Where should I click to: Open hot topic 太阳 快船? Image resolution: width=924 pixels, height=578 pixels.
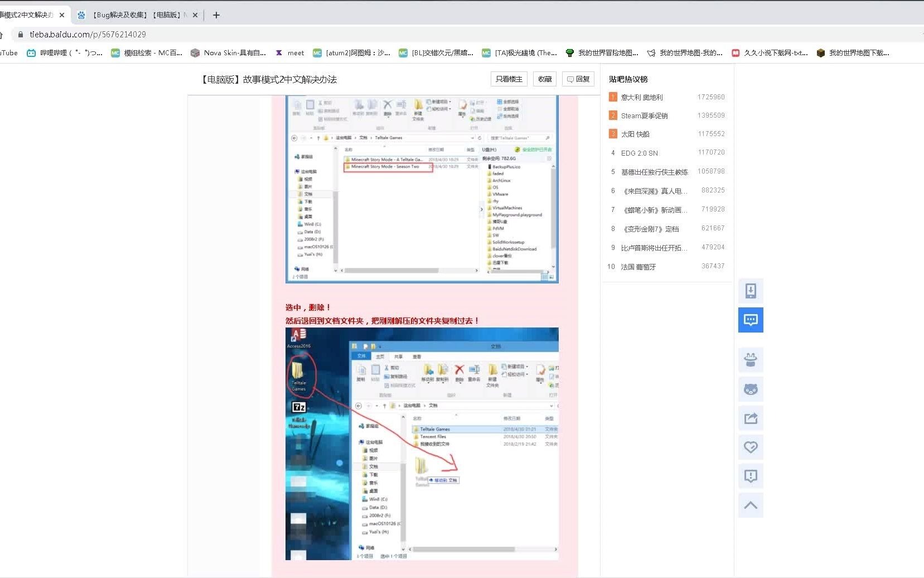coord(635,134)
